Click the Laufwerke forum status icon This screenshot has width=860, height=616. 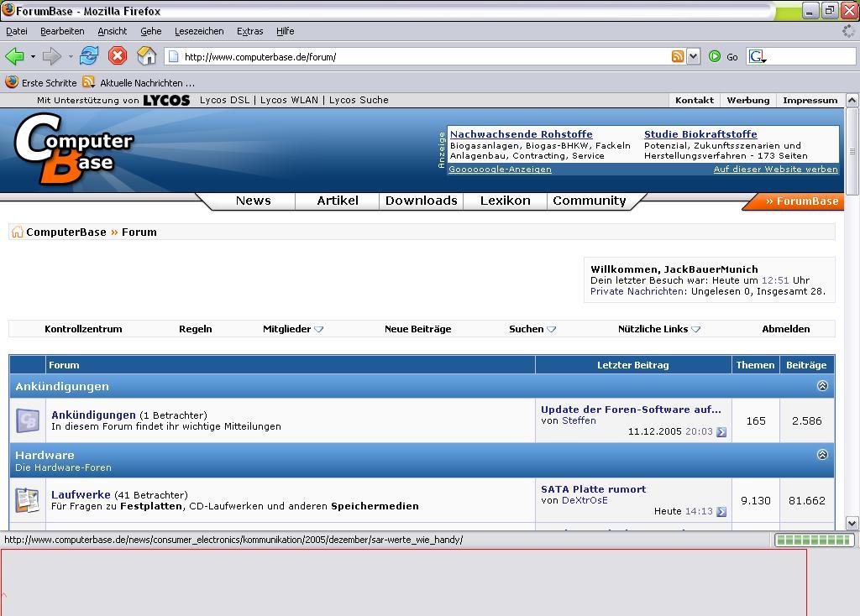pyautogui.click(x=28, y=500)
